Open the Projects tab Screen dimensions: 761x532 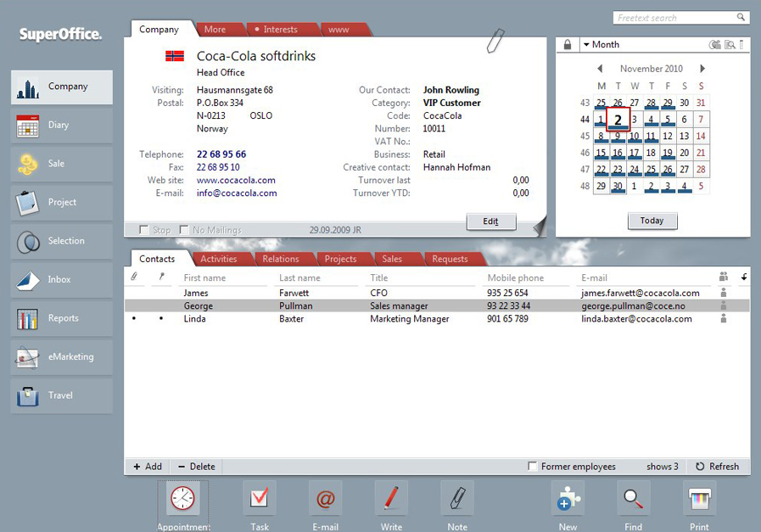tap(340, 259)
